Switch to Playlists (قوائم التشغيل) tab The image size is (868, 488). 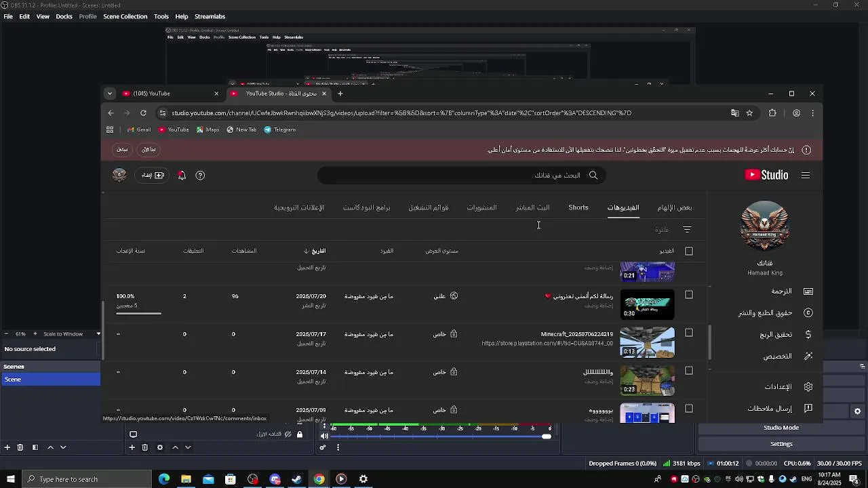coord(429,207)
